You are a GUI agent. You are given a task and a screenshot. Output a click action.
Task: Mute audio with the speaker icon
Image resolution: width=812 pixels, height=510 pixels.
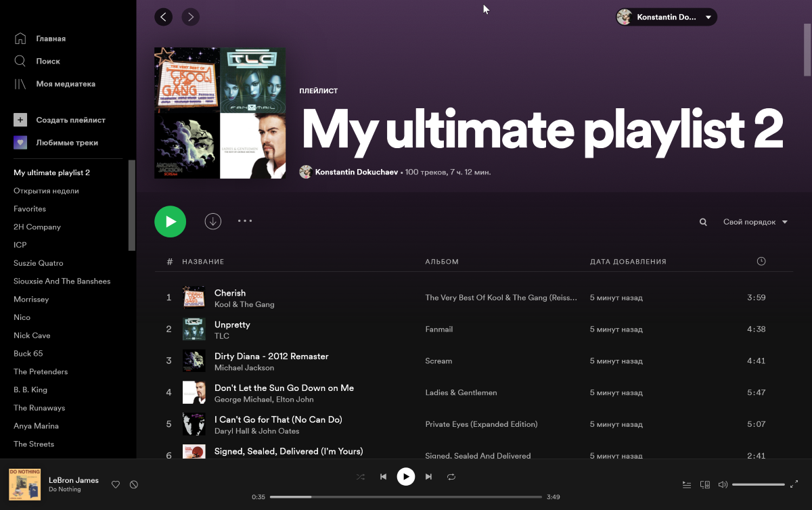point(723,484)
